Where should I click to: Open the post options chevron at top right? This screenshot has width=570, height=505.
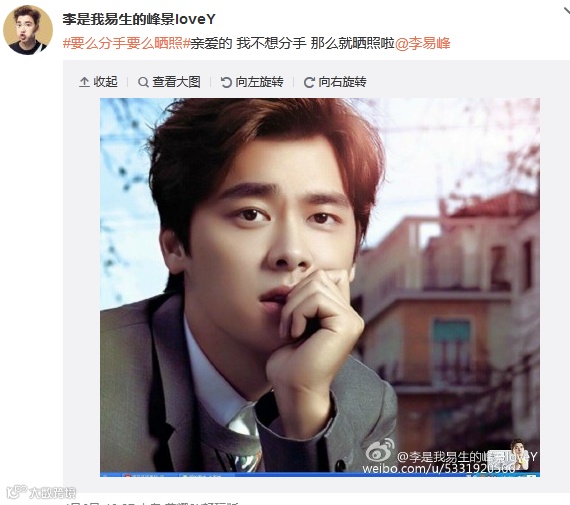pos(566,11)
